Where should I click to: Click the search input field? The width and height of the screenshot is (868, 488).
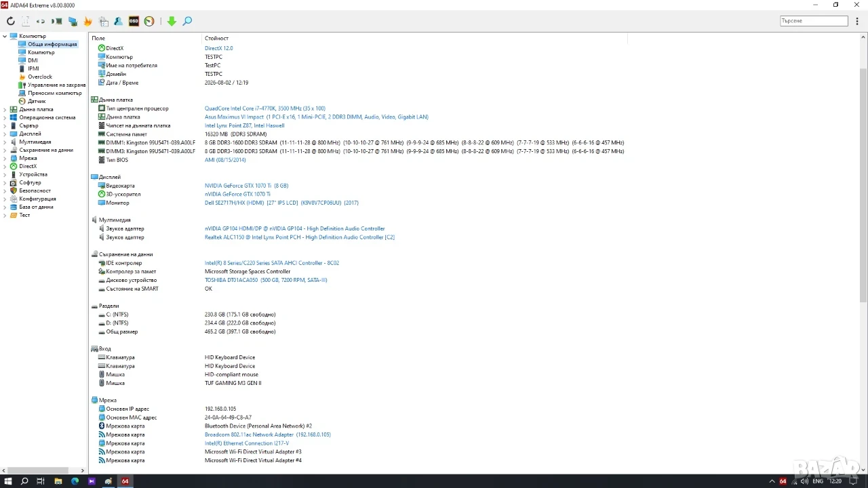tap(814, 21)
